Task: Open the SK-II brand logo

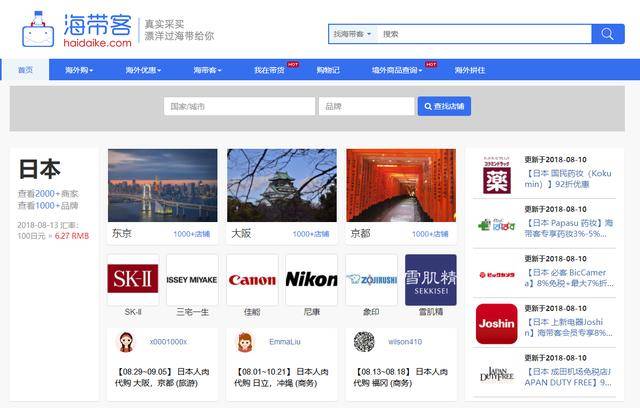Action: tap(132, 279)
